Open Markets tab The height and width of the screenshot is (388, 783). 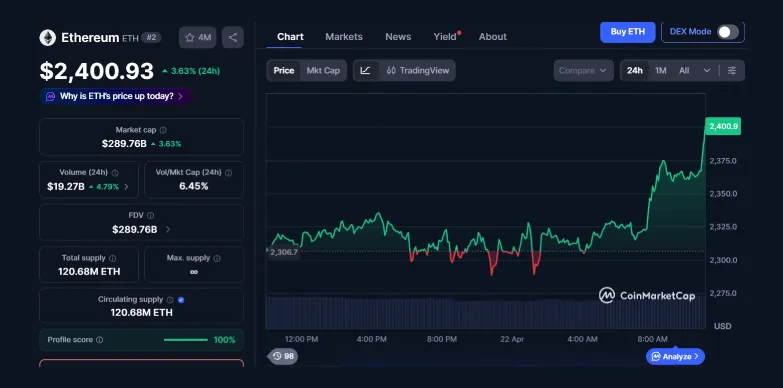tap(344, 36)
